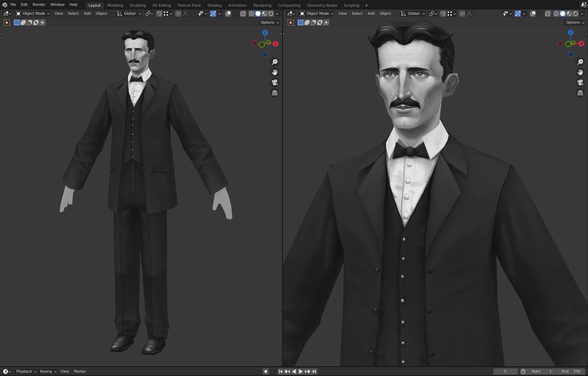This screenshot has height=376, width=588.
Task: Select solid shading in right viewport
Action: tap(563, 13)
